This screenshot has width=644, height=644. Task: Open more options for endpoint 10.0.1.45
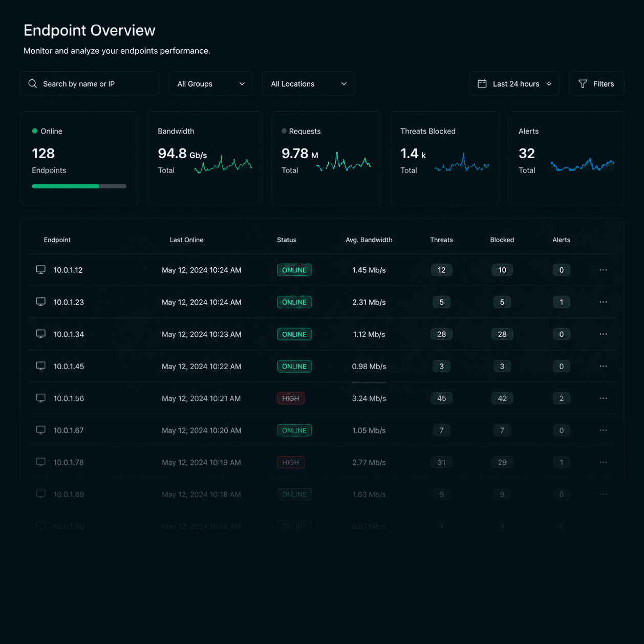604,366
